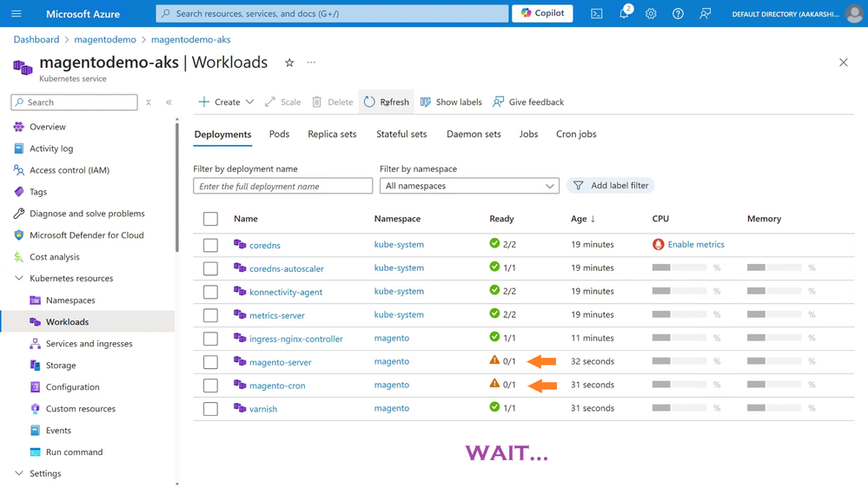
Task: Open the magentodemo breadcrumb link
Action: 105,39
